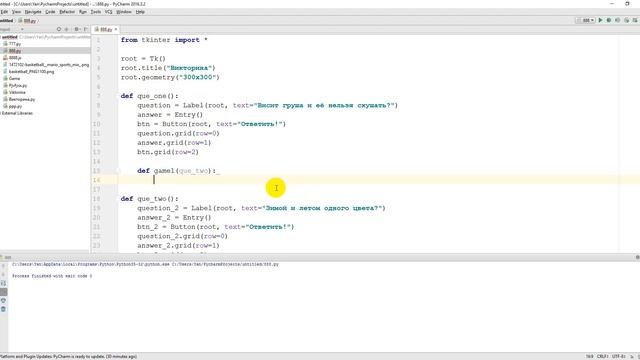This screenshot has height=360, width=640.
Task: Place cursor on line 1 import statement
Action: pyautogui.click(x=164, y=40)
